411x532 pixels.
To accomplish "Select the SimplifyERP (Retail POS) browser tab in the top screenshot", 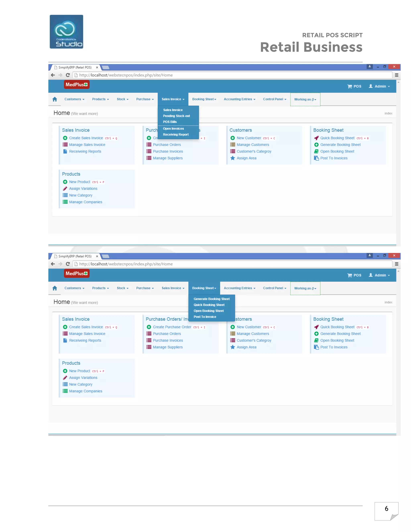I will [x=75, y=67].
